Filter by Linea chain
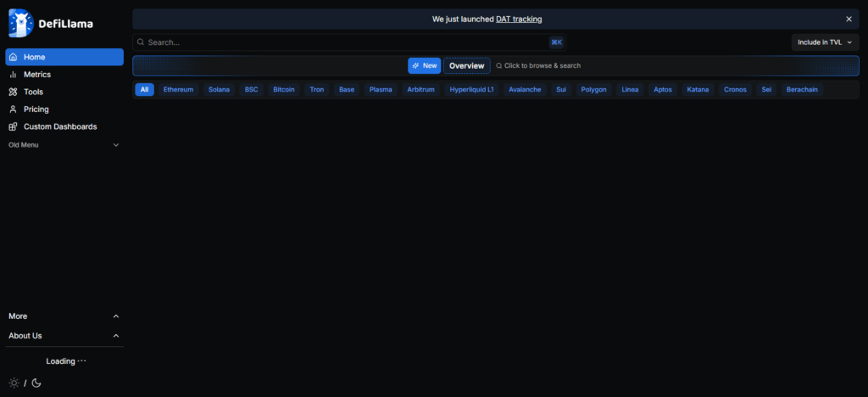 [630, 89]
